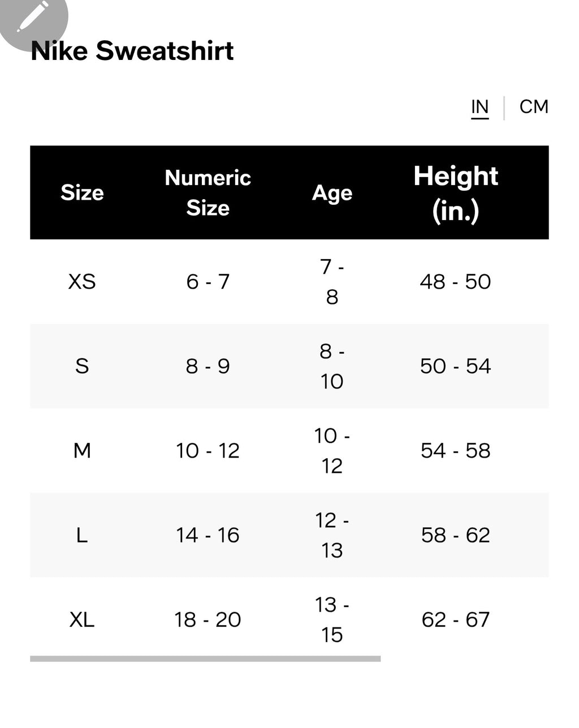
Task: Select the M size row label
Action: [82, 451]
